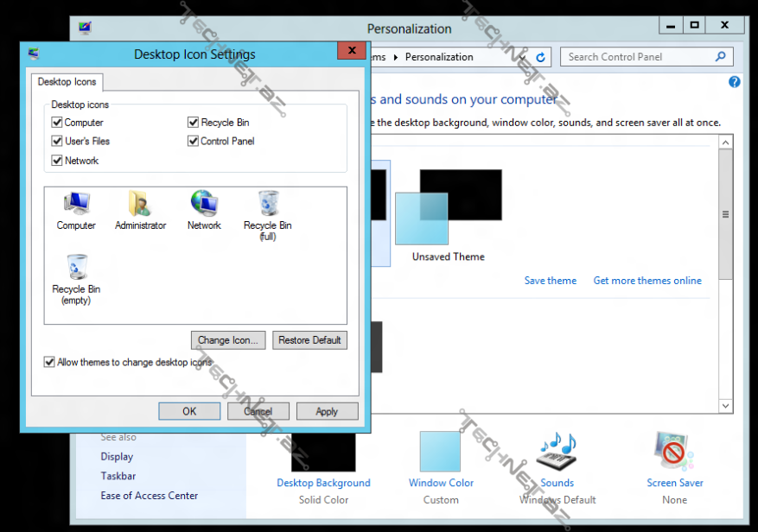The height and width of the screenshot is (532, 758).
Task: Open Screen Saver settings icon
Action: (x=674, y=450)
